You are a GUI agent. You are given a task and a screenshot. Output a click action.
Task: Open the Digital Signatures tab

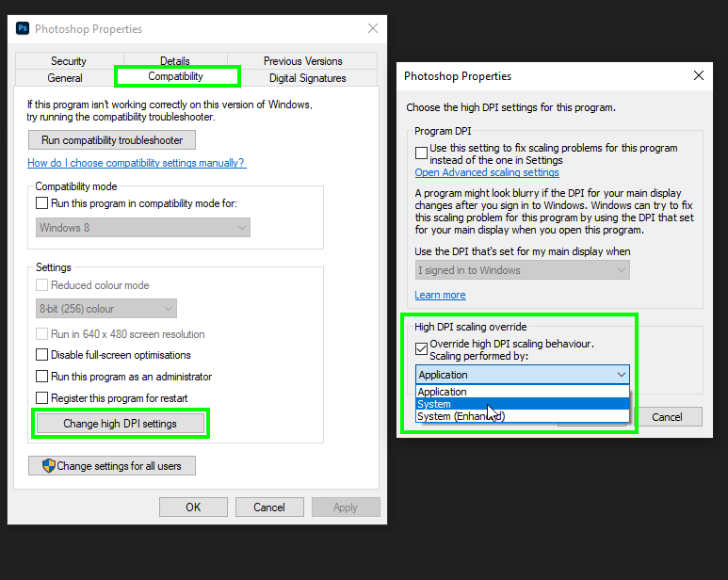[308, 78]
